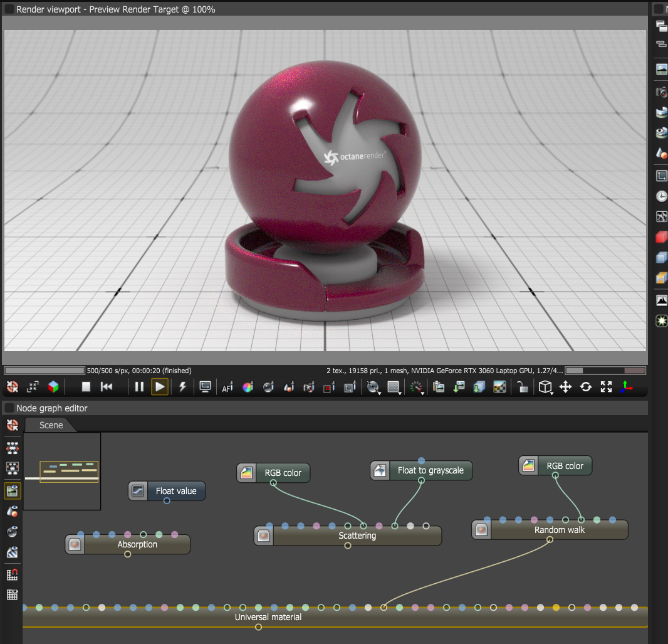Toggle node graph grid display
The height and width of the screenshot is (644, 668).
click(13, 594)
